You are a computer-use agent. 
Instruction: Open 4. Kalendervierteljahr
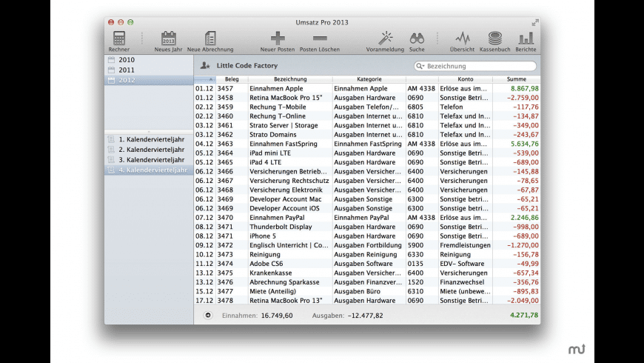pyautogui.click(x=149, y=170)
